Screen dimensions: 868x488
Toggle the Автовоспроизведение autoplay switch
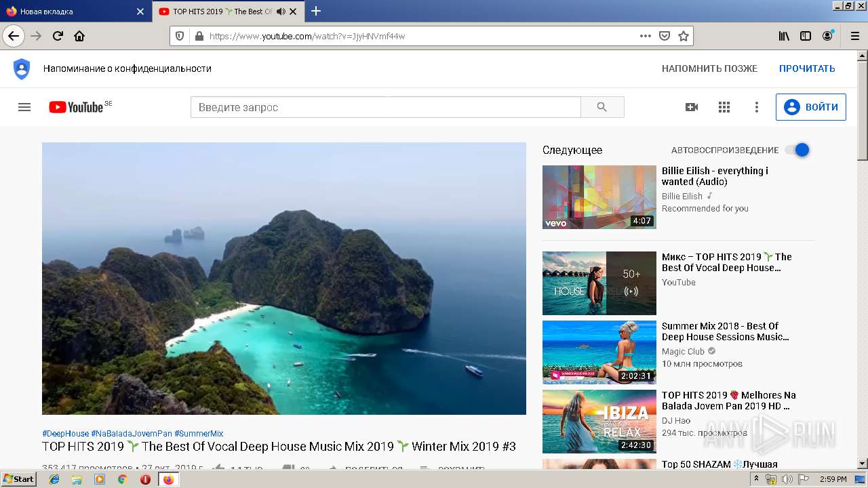click(797, 150)
